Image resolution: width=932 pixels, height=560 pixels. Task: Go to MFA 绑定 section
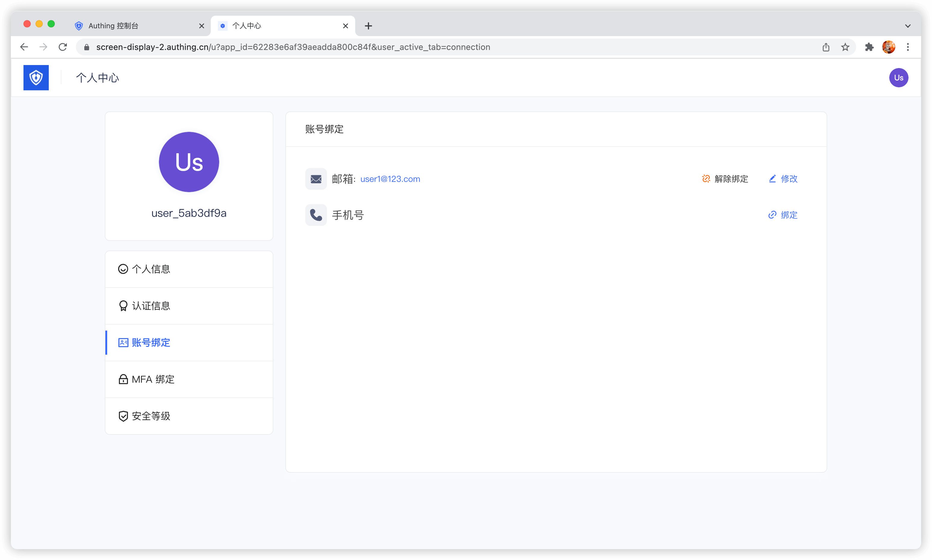(153, 379)
